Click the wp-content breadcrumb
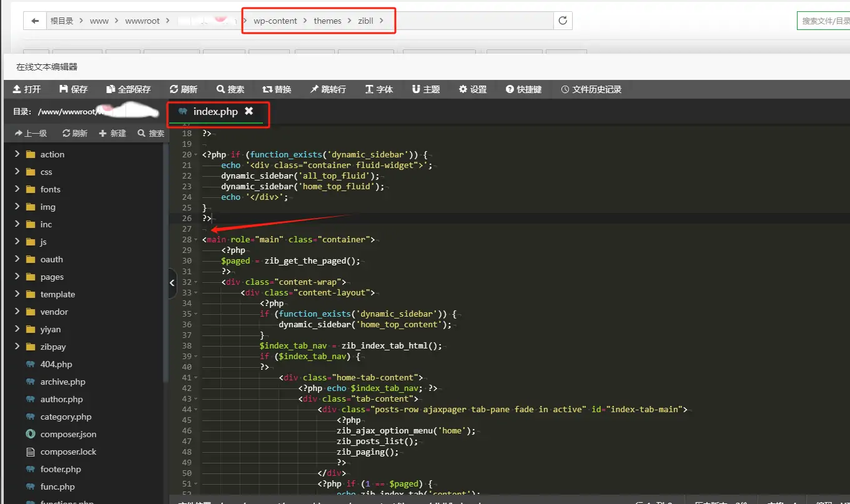 click(x=275, y=21)
